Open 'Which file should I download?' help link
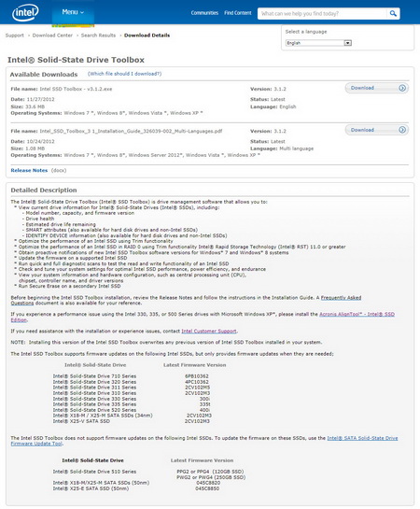Viewport: 420px width, 509px height. point(124,74)
